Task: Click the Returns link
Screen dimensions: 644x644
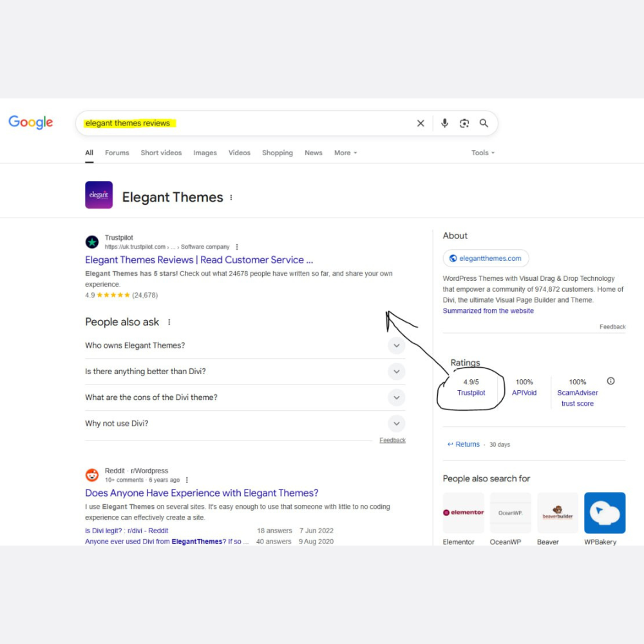Action: click(468, 444)
